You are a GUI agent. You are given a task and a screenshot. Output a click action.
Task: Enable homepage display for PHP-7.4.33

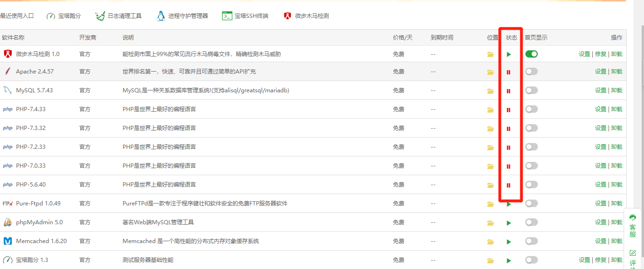[x=532, y=109]
